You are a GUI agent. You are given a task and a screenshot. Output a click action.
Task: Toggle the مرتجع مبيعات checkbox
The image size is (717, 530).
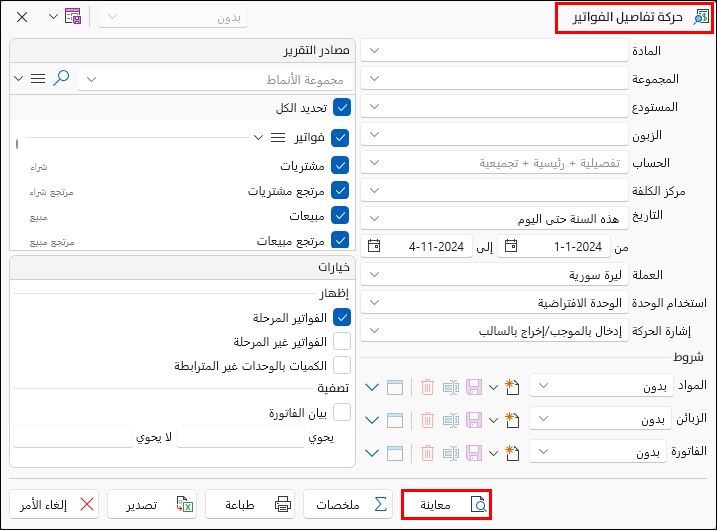tap(340, 240)
